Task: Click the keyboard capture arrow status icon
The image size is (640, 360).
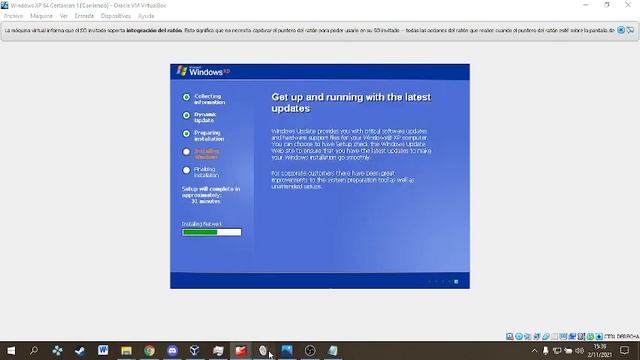Action: click(599, 336)
